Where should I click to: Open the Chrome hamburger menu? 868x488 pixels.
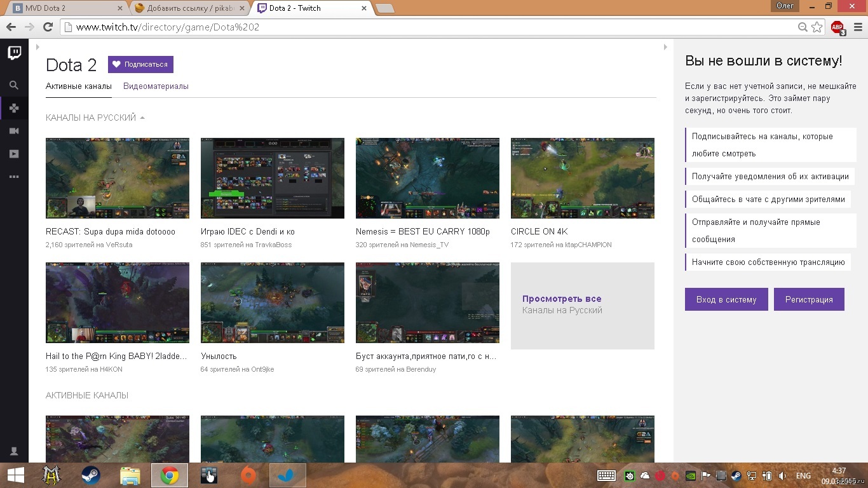(858, 27)
